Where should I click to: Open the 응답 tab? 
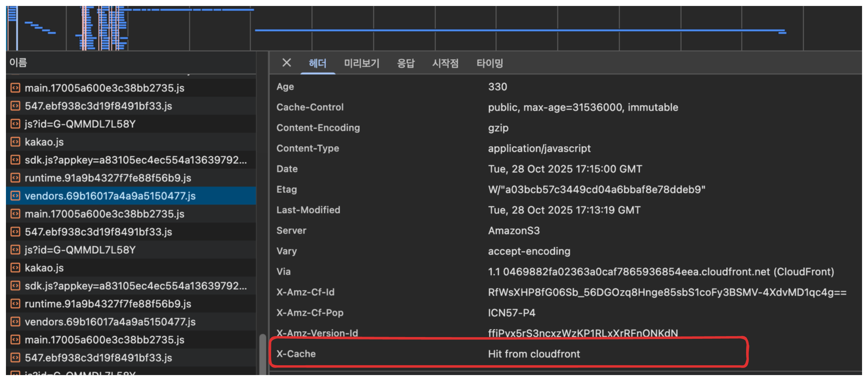tap(405, 63)
